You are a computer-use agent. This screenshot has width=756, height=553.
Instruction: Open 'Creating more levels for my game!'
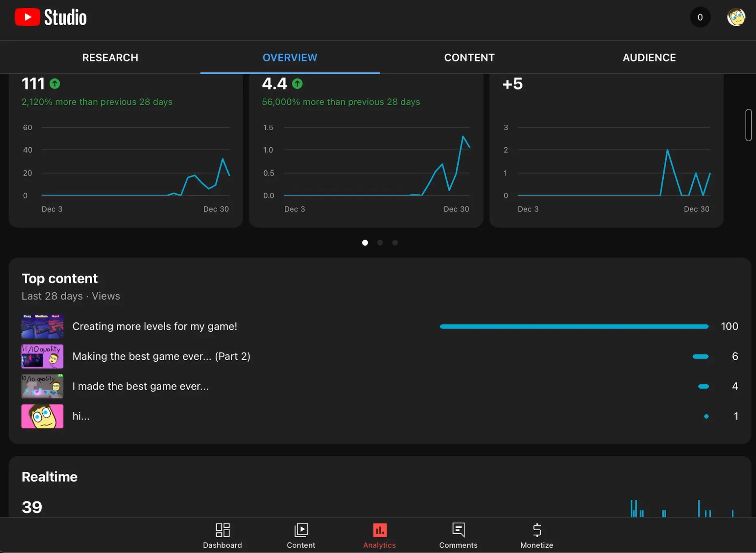tap(155, 326)
